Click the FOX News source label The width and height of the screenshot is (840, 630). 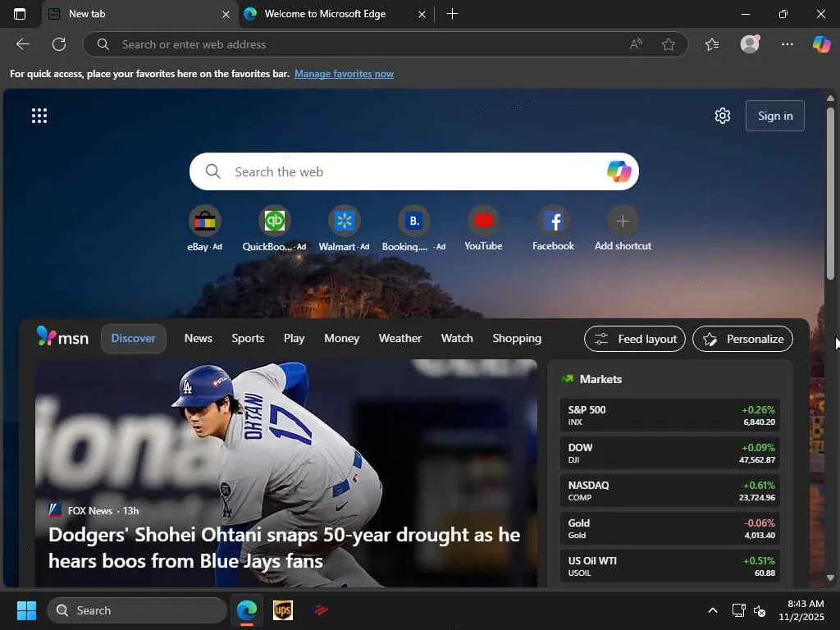coord(90,510)
